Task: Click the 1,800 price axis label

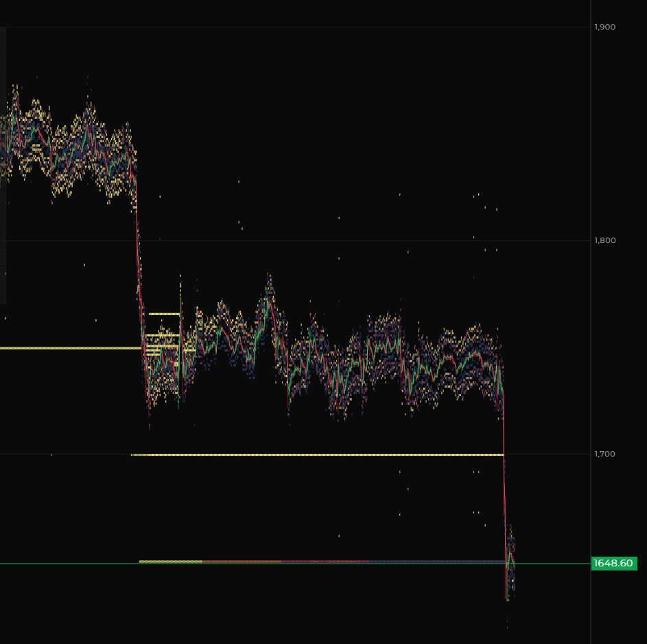Action: (x=605, y=240)
